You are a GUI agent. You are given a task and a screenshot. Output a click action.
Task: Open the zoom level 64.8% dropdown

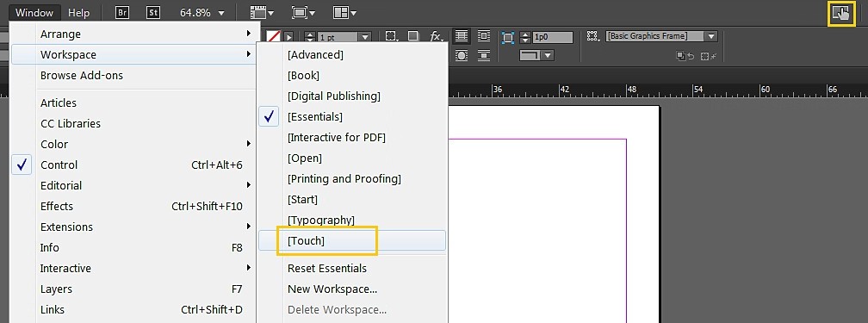pos(202,12)
